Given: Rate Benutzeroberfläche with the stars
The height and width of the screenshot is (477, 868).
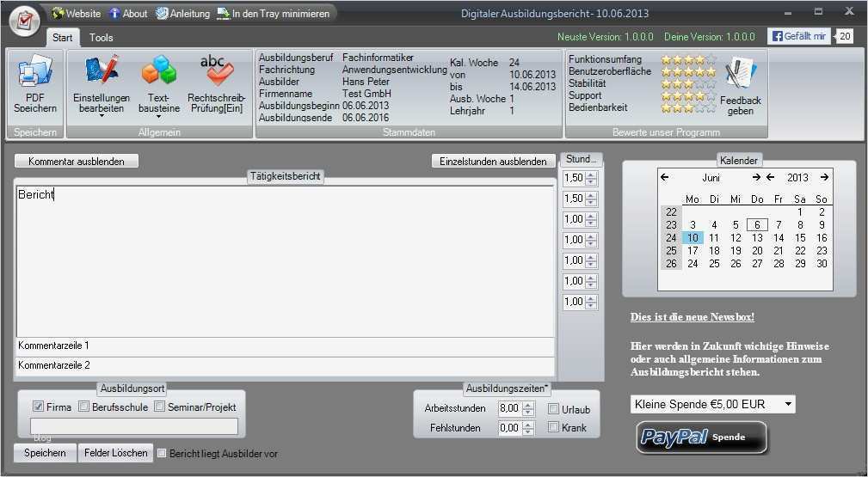Looking at the screenshot, I should pos(689,71).
